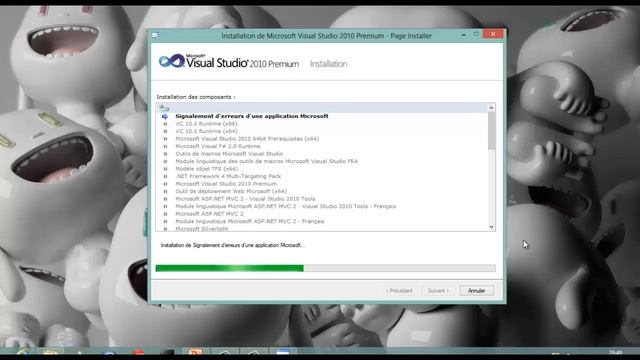Click pending icon beside .NET Framework 4 Multi-Targeting Pack

coord(165,176)
